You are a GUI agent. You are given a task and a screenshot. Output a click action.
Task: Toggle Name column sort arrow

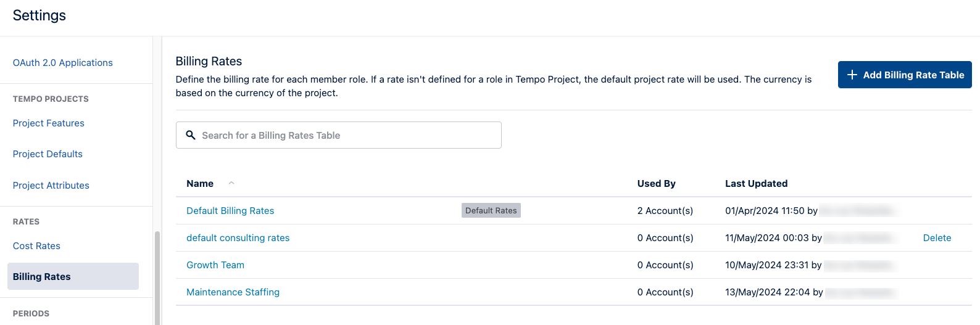(231, 183)
